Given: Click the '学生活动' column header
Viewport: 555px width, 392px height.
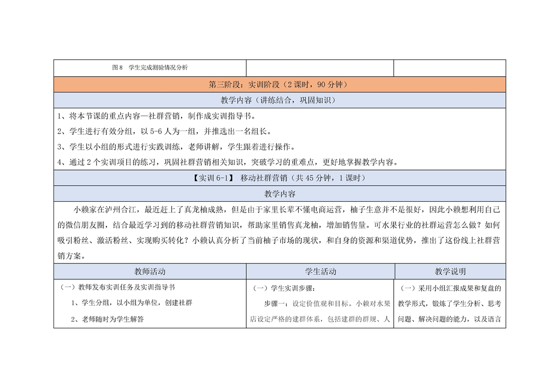Looking at the screenshot, I should pos(320,271).
